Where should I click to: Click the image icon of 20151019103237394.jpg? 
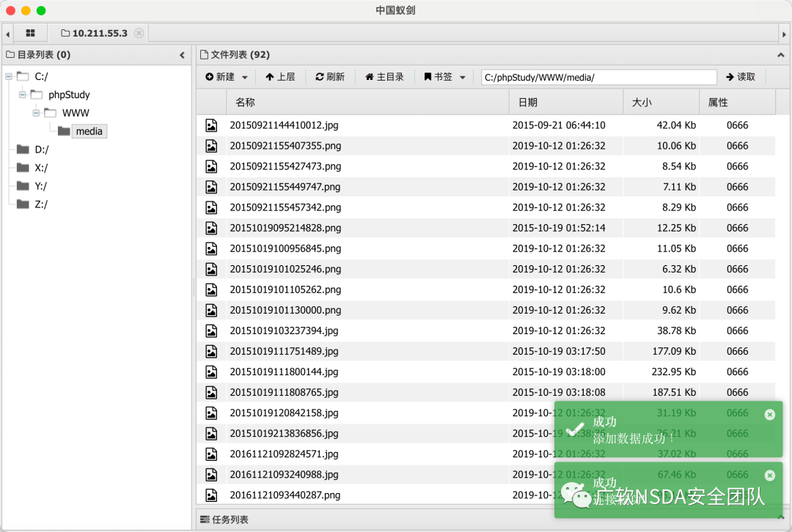(x=211, y=330)
